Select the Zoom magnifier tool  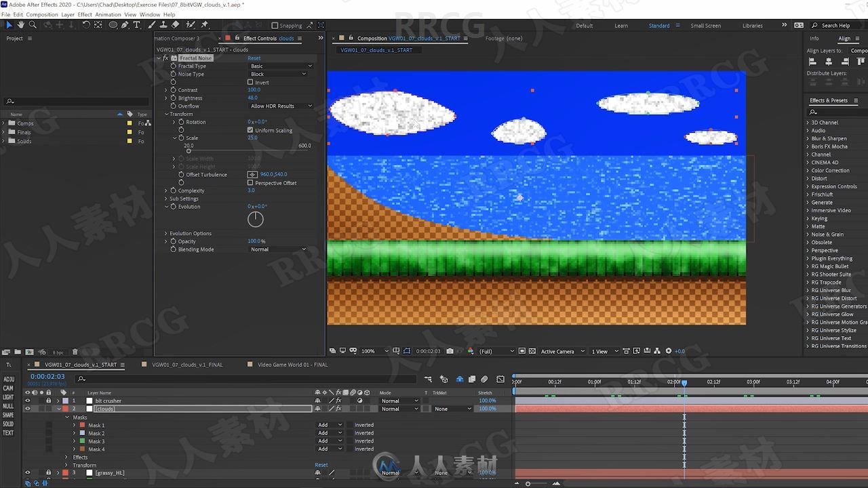(x=33, y=25)
